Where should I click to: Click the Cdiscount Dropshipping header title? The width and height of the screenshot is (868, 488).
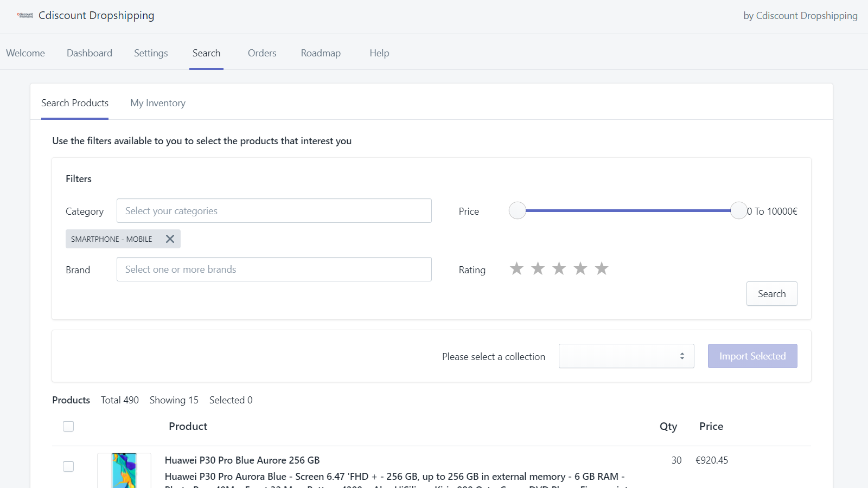(97, 15)
